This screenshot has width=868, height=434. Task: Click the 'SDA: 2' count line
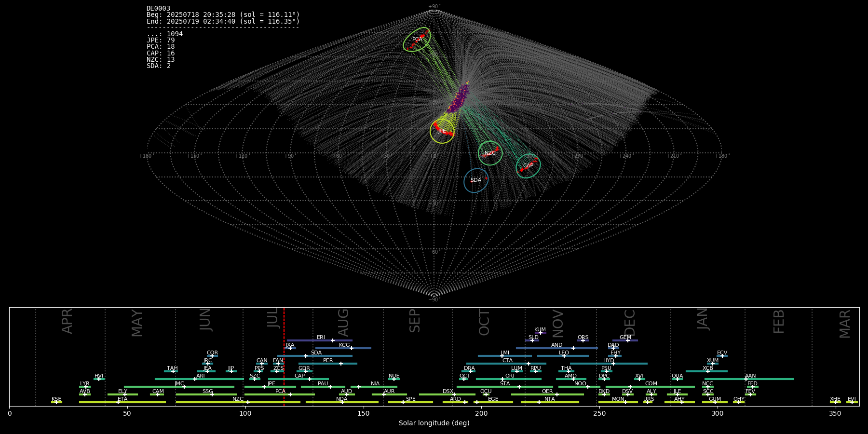click(x=159, y=66)
